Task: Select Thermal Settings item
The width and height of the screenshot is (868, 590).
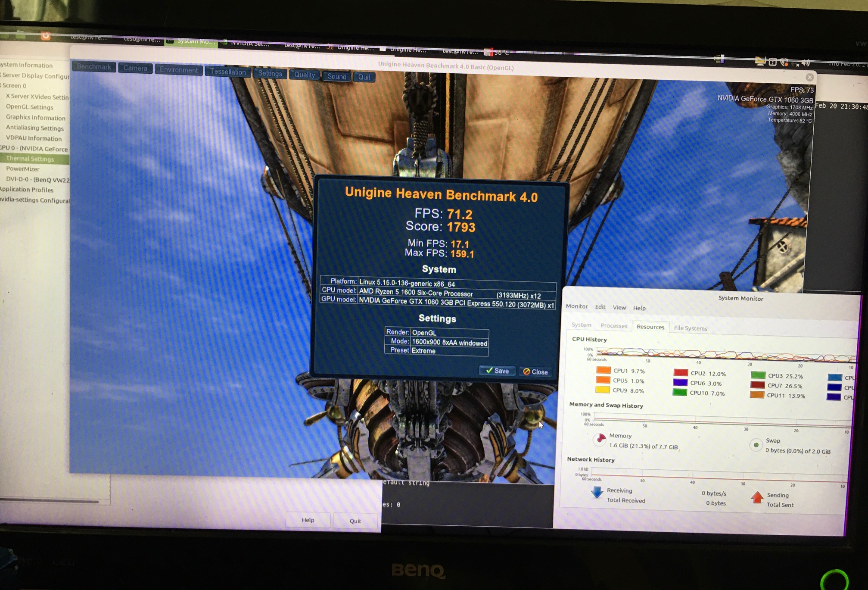Action: click(34, 159)
